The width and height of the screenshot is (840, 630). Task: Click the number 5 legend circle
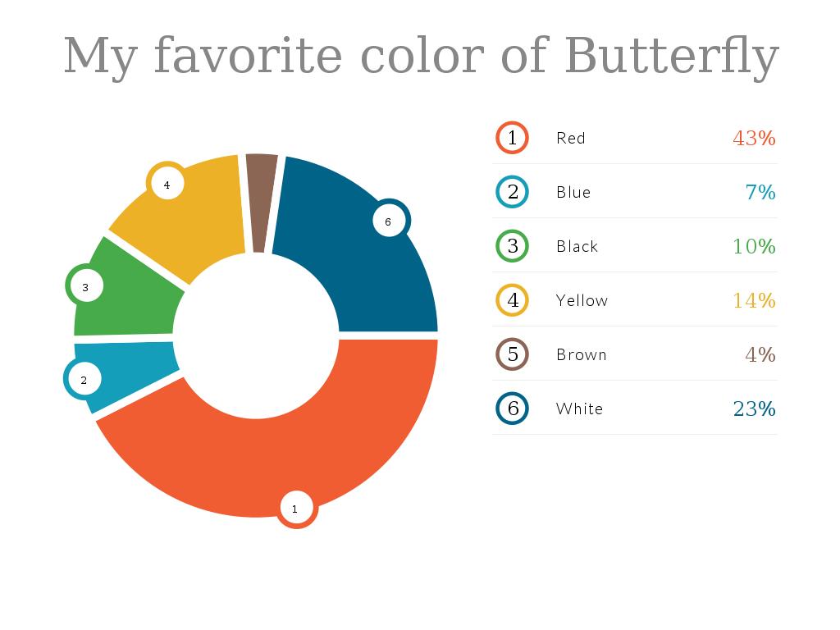click(x=513, y=354)
